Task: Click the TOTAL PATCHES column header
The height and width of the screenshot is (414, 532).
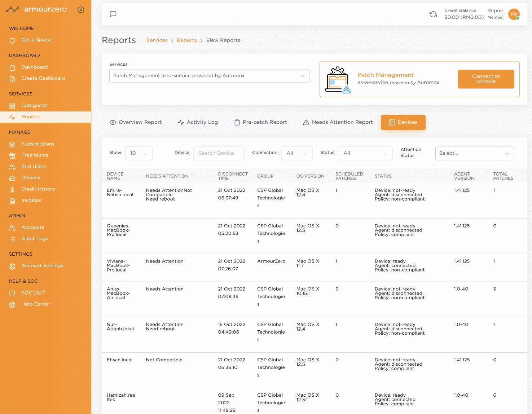Action: click(x=503, y=176)
